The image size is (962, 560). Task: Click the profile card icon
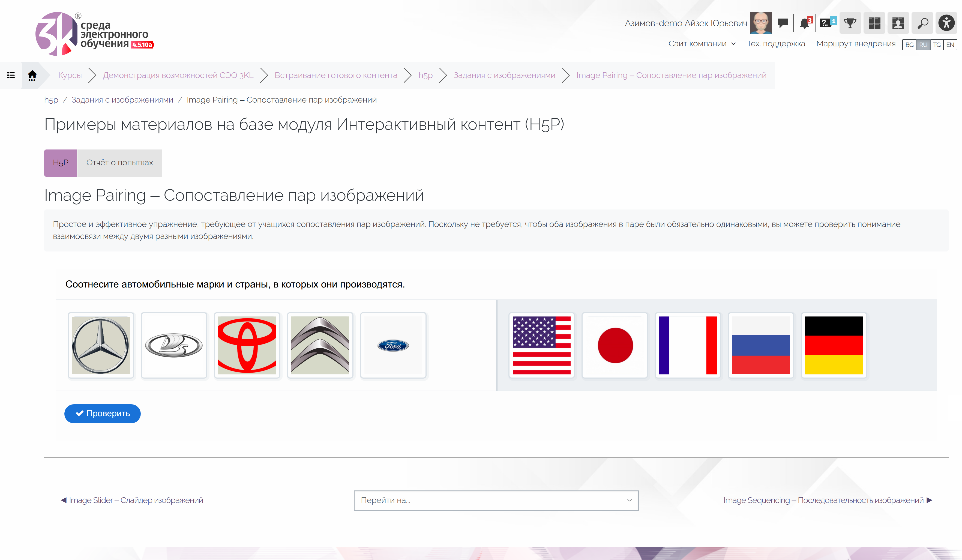898,23
